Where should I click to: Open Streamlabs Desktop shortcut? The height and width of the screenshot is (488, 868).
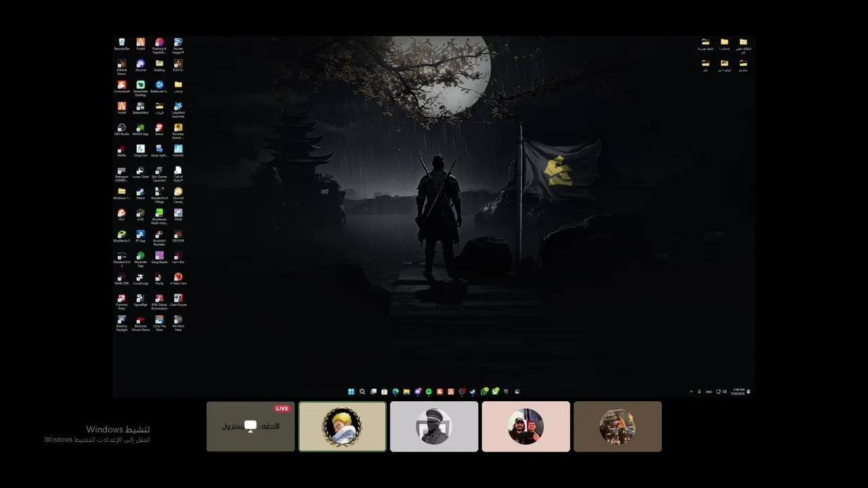pyautogui.click(x=140, y=88)
